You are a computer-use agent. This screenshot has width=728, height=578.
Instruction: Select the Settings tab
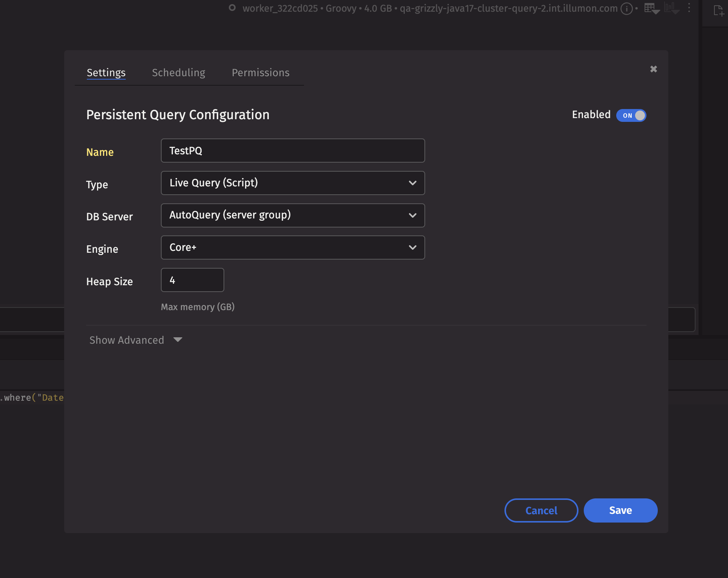tap(106, 72)
